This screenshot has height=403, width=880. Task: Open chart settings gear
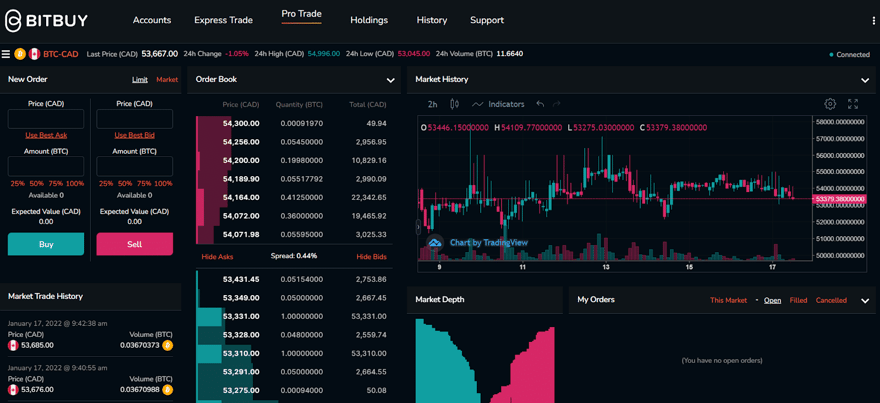pyautogui.click(x=830, y=104)
